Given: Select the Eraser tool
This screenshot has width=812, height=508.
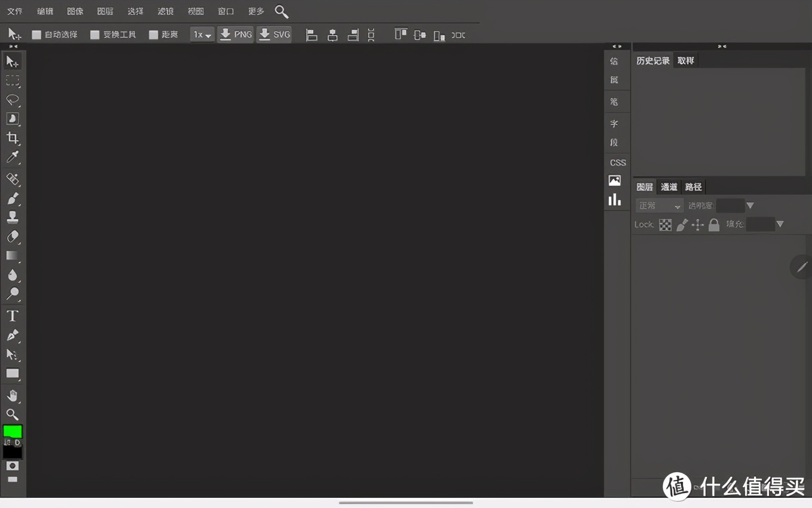Looking at the screenshot, I should (x=13, y=237).
